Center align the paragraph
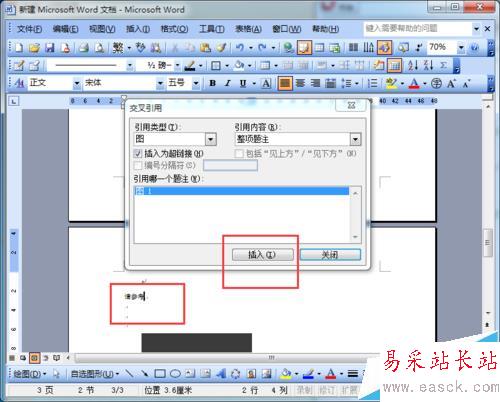Image resolution: width=500 pixels, height=402 pixels. (300, 83)
